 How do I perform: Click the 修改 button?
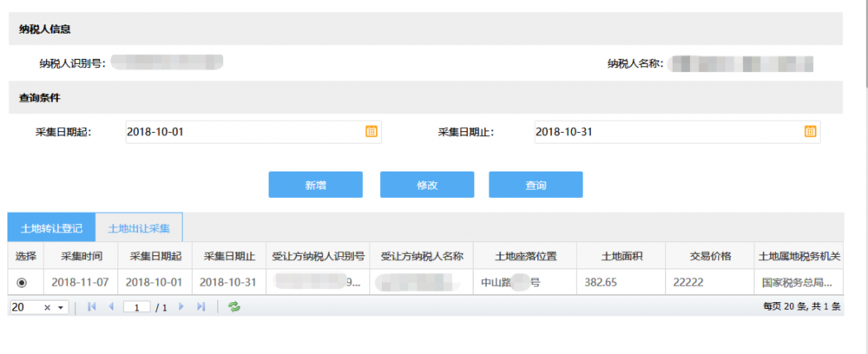(x=426, y=185)
